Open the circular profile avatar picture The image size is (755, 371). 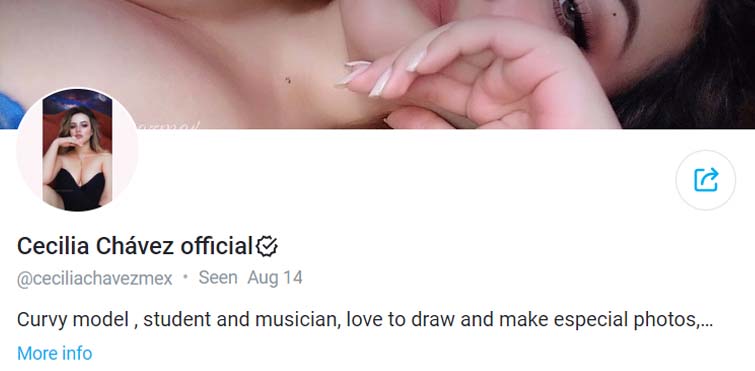click(x=77, y=150)
